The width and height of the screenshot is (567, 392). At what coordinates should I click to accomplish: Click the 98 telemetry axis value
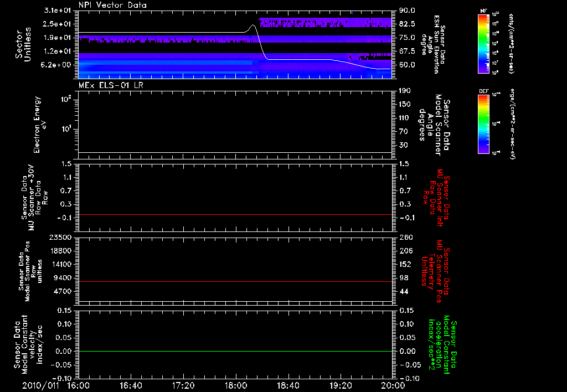pos(404,278)
